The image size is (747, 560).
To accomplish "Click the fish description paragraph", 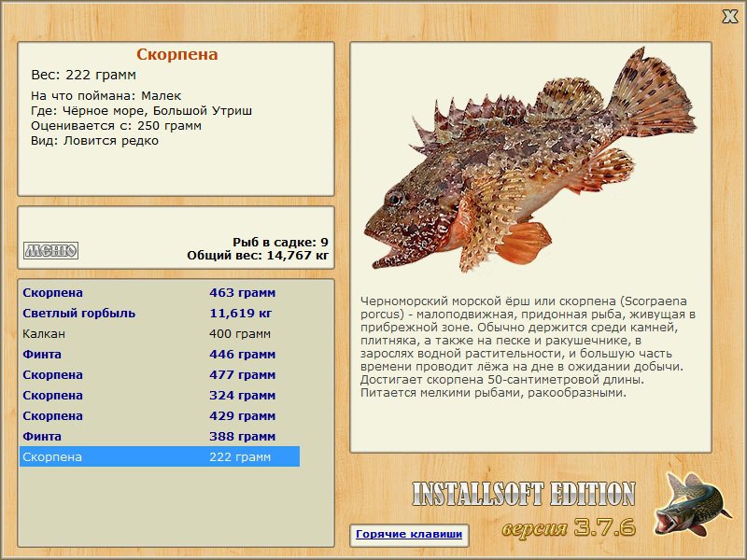I will (528, 346).
